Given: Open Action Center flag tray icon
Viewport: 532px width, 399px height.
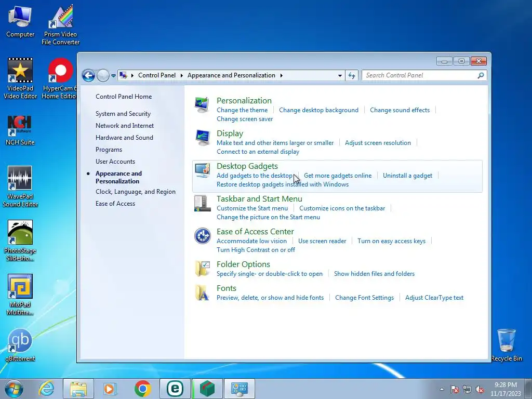Looking at the screenshot, I should (x=455, y=389).
